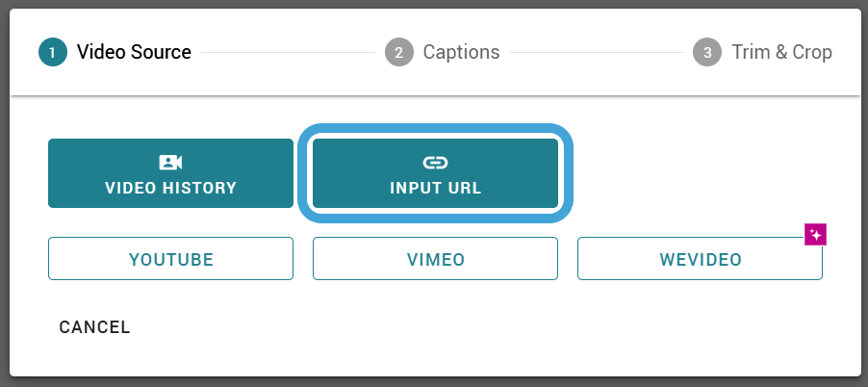Pick VIMEO as the video source
This screenshot has width=868, height=387.
[435, 259]
